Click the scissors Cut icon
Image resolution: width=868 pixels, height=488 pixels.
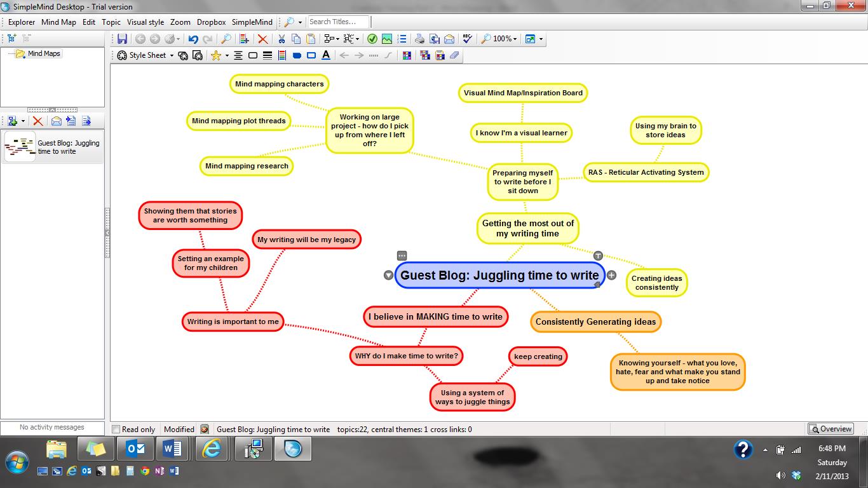click(281, 39)
